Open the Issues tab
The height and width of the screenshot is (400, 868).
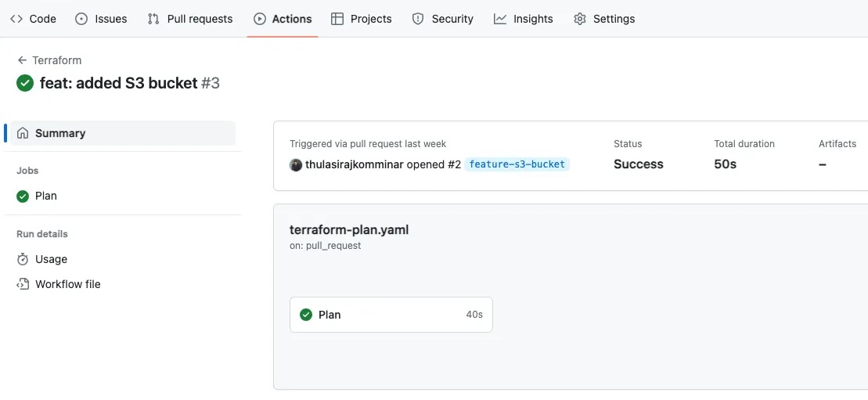point(101,19)
